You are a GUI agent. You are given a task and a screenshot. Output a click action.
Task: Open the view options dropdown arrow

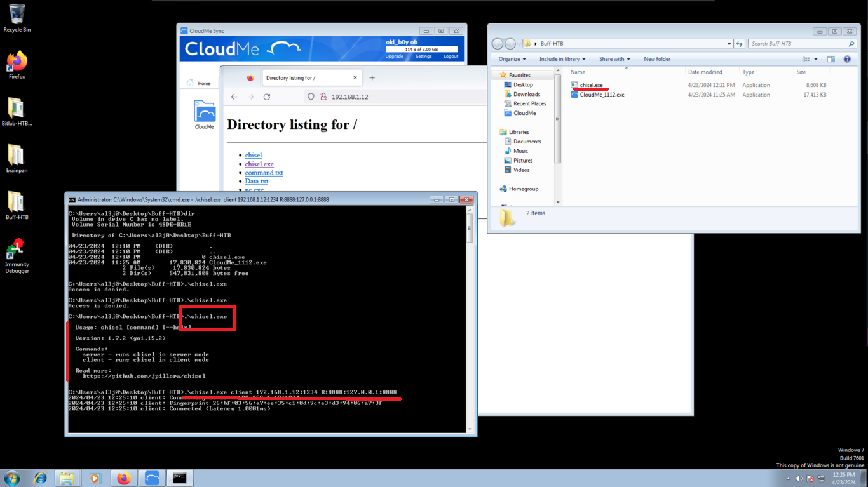816,59
